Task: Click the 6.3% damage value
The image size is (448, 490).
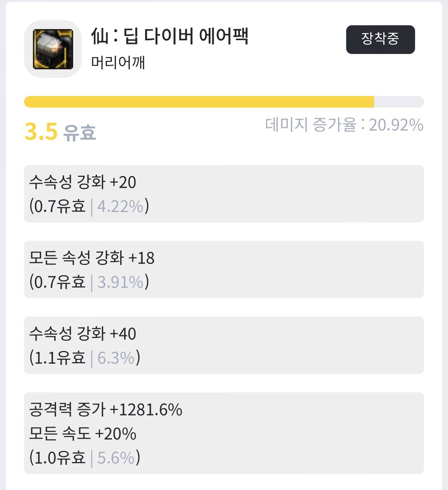Action: coord(116,358)
